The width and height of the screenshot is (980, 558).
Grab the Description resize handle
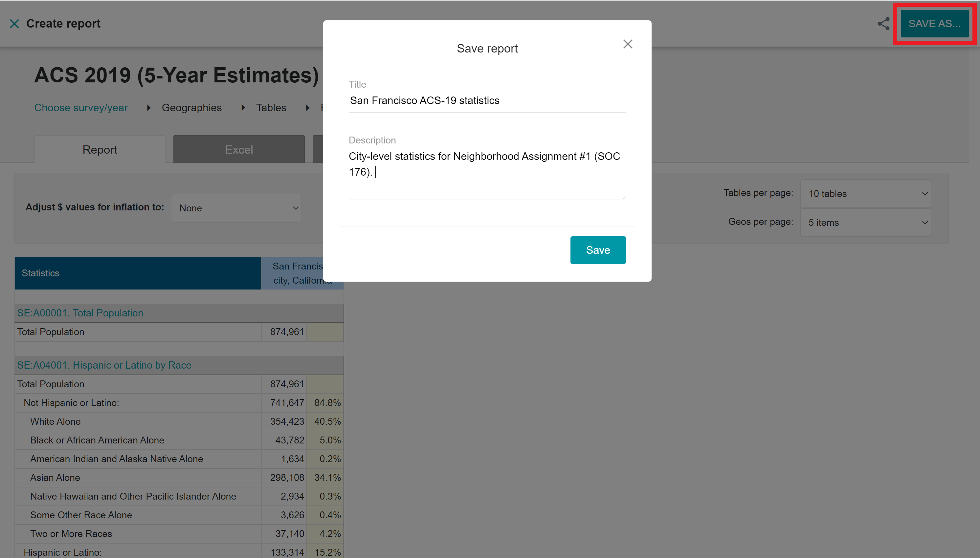(623, 197)
